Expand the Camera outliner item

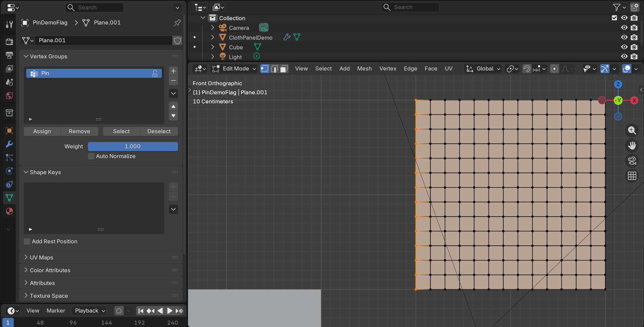point(213,28)
